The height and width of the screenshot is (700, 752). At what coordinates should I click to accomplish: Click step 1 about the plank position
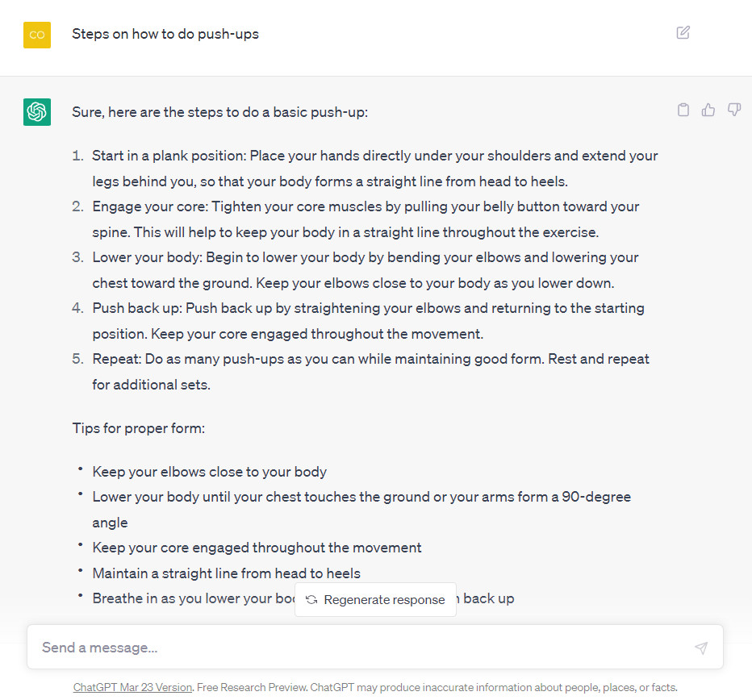(374, 169)
